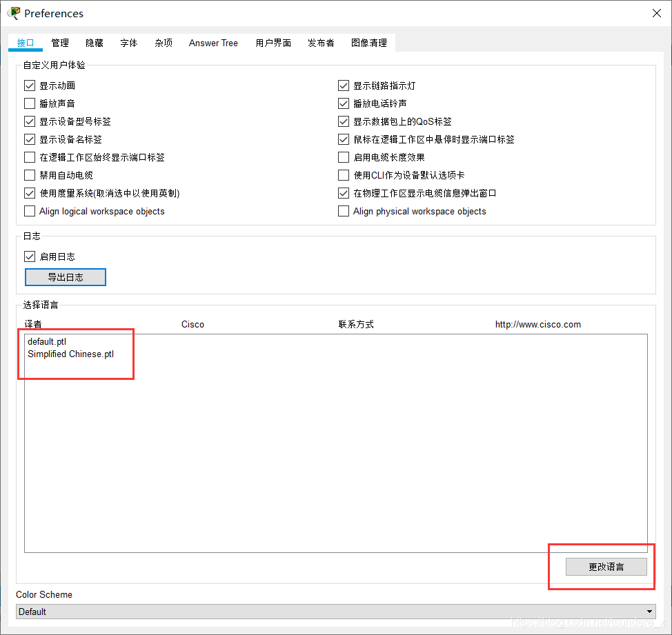This screenshot has height=635, width=672.
Task: Open the 发布者 tab
Action: point(321,43)
